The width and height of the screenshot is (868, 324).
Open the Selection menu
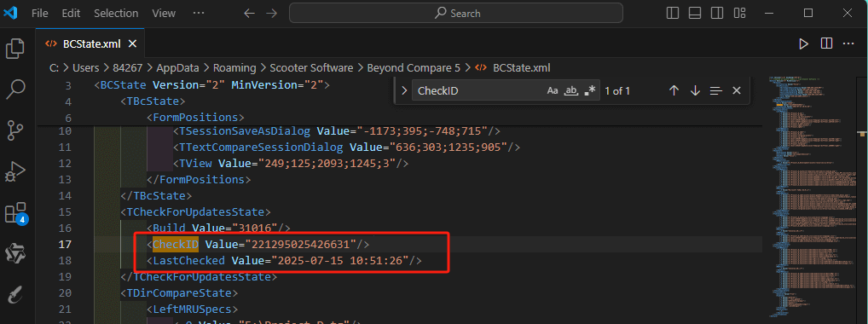click(x=115, y=13)
